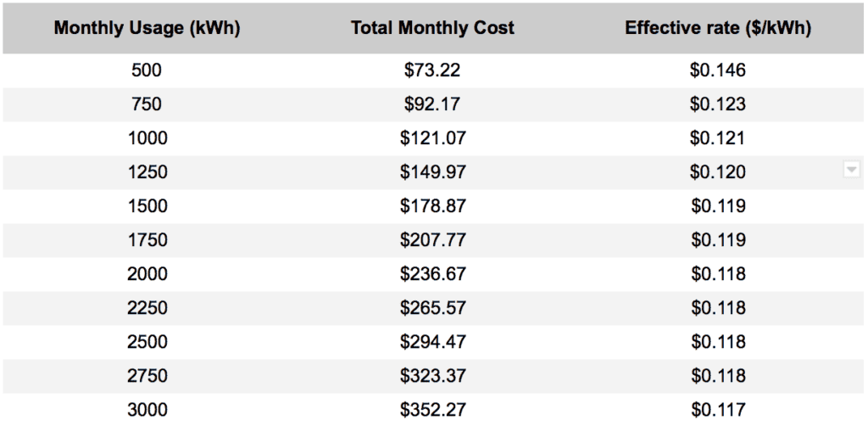Select the $265.57 cost cell

coord(432,308)
